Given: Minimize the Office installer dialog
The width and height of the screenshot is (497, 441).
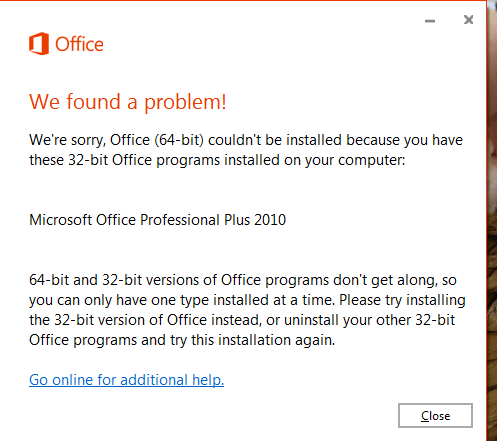Looking at the screenshot, I should (x=430, y=21).
